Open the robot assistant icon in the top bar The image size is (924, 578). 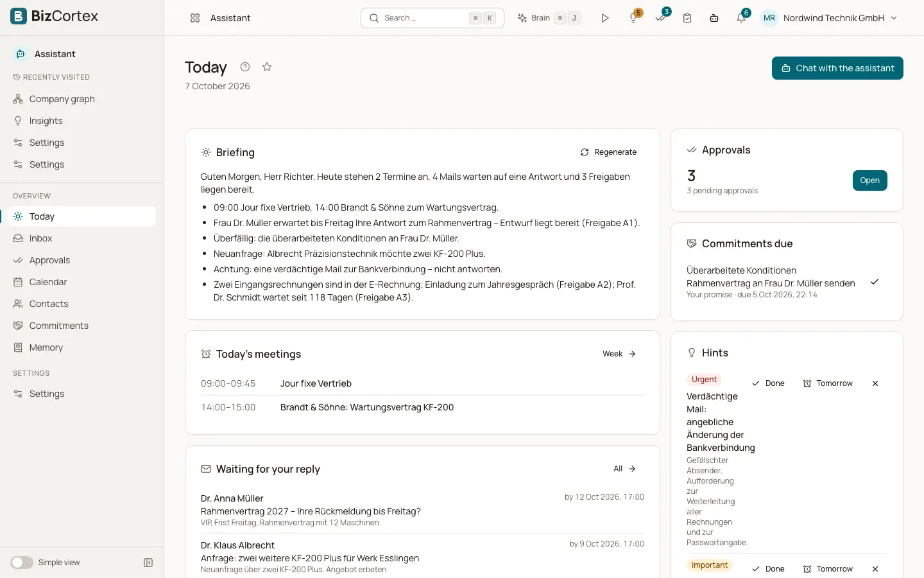pyautogui.click(x=714, y=18)
